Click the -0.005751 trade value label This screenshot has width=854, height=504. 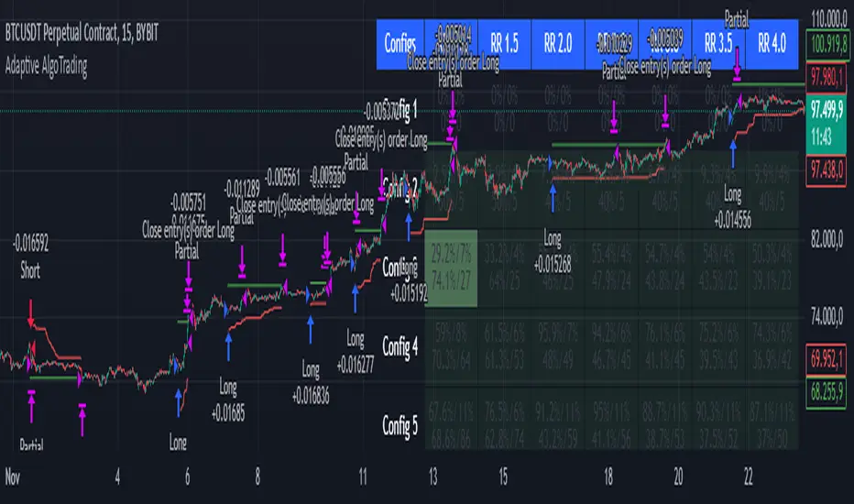pyautogui.click(x=189, y=203)
